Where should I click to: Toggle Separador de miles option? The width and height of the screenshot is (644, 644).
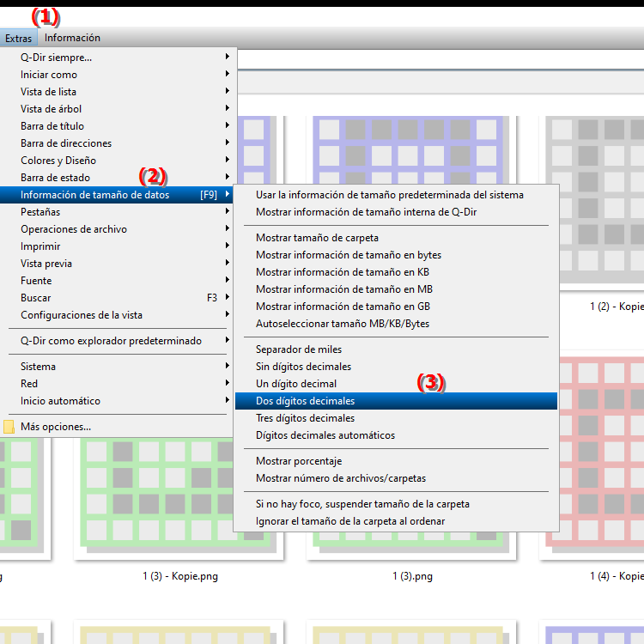(396, 349)
